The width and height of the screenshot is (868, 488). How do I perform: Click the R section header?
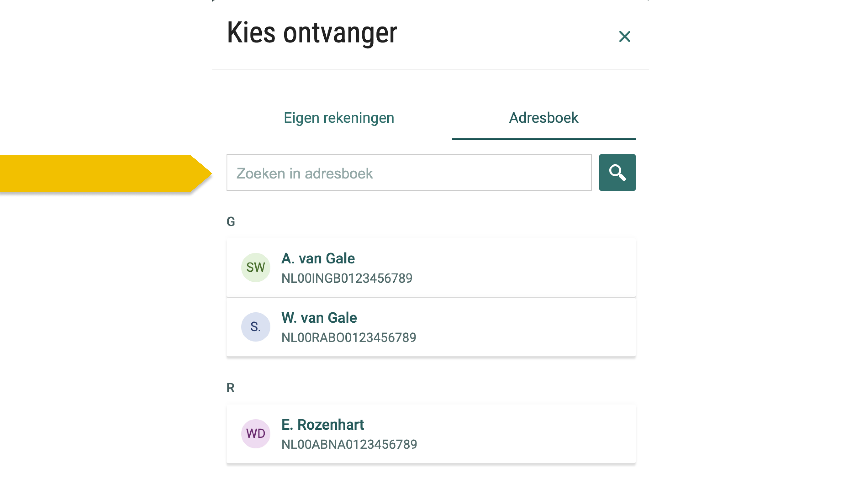(x=231, y=388)
